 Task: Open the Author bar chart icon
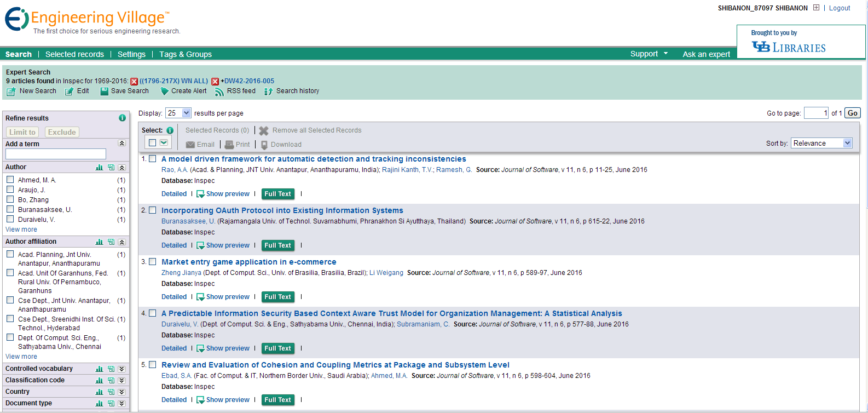point(100,167)
